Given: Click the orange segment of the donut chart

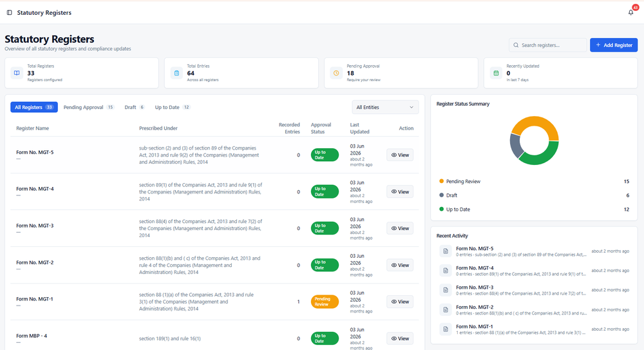Looking at the screenshot, I should 535,121.
